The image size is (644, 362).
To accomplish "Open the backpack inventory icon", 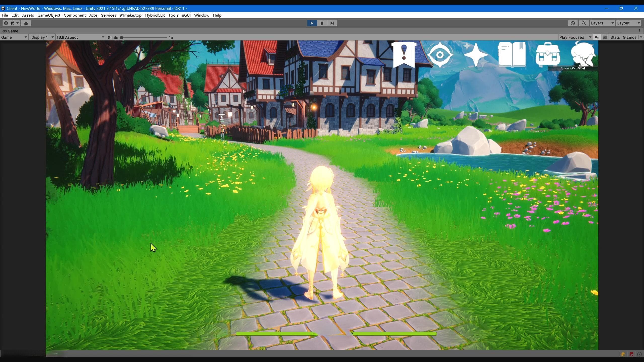I will 548,55.
